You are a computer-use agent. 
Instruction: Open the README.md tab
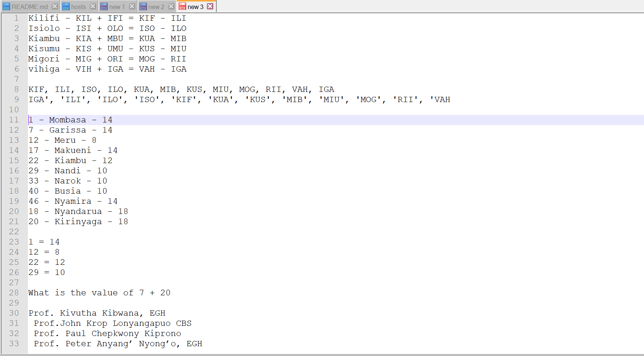point(29,7)
